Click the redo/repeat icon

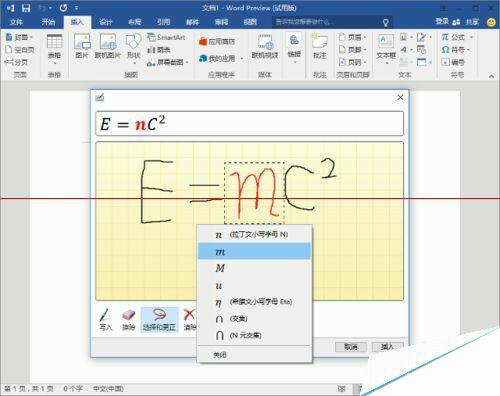click(63, 8)
